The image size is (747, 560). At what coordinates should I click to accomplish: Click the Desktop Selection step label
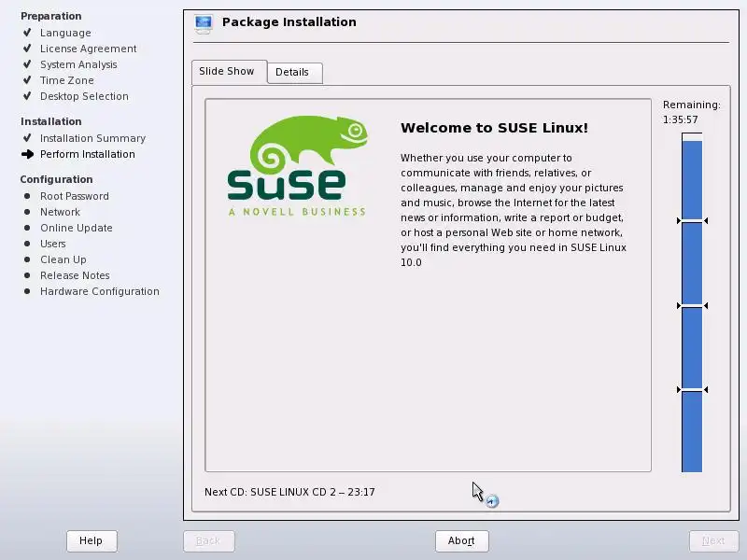pyautogui.click(x=84, y=96)
